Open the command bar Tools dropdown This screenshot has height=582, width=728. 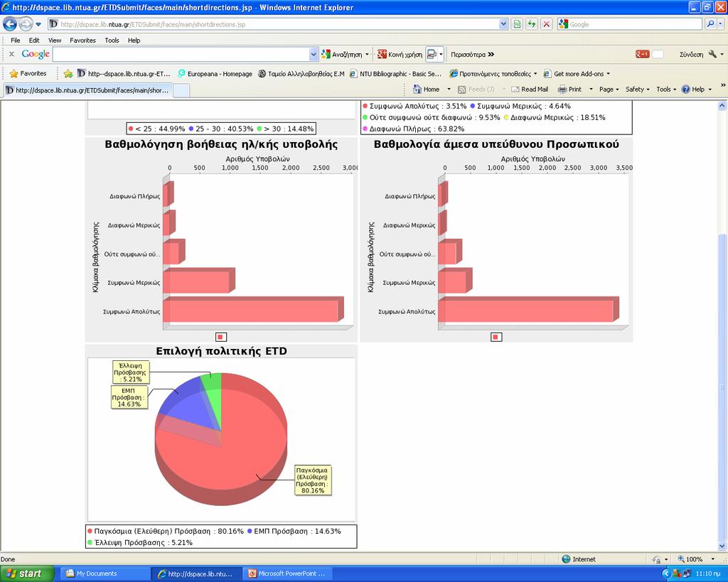click(665, 89)
